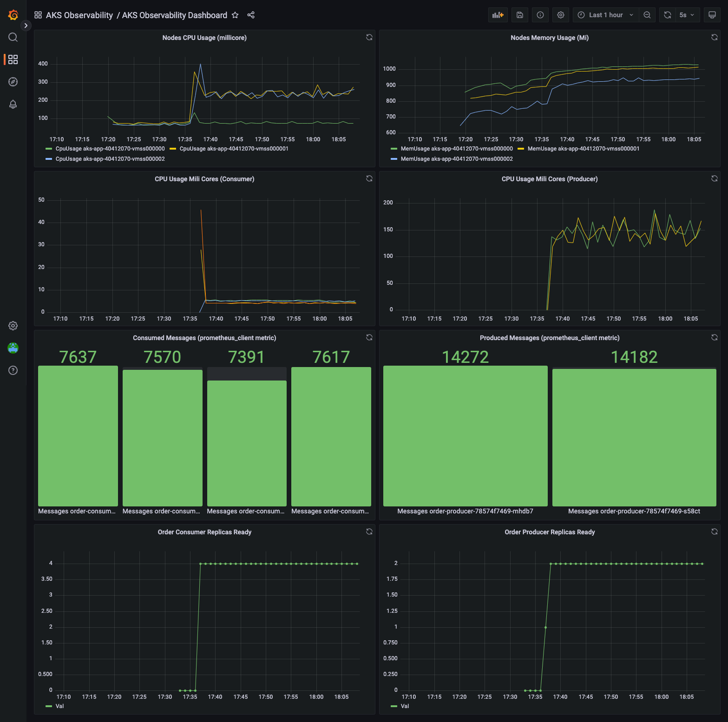Open Consumed Messages panel title menu
The image size is (728, 722).
point(204,338)
